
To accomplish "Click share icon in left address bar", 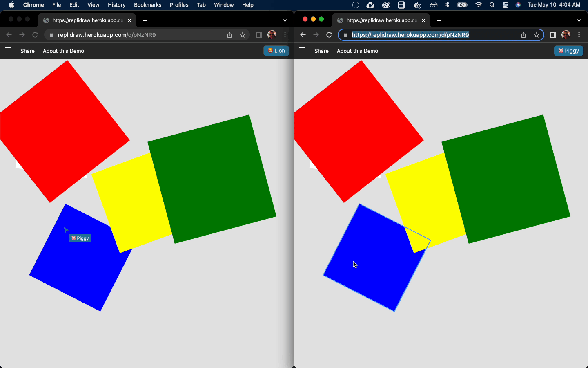I will click(x=229, y=35).
